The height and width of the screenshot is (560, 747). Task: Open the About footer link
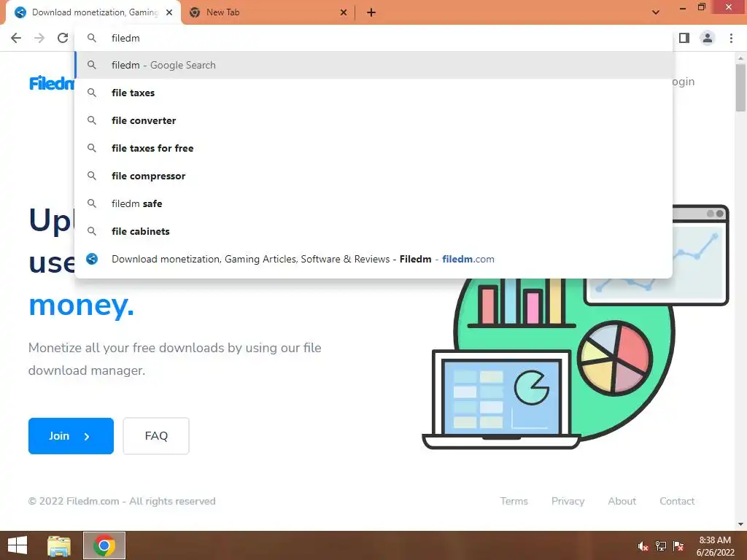(622, 501)
